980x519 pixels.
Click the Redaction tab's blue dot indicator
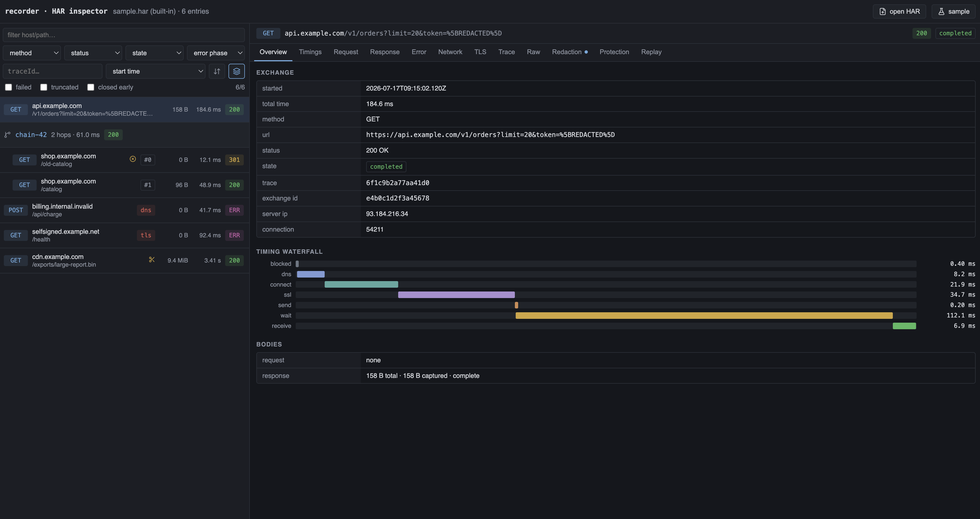pos(586,52)
